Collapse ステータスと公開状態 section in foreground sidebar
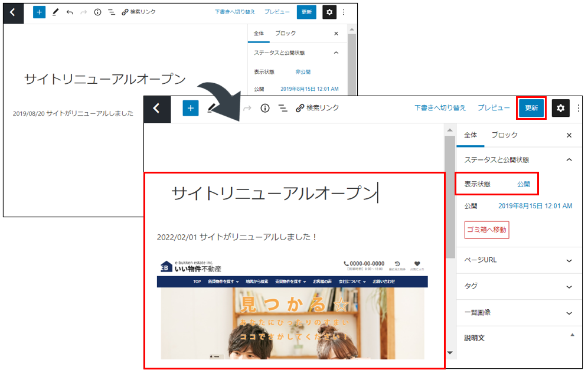 click(x=569, y=159)
